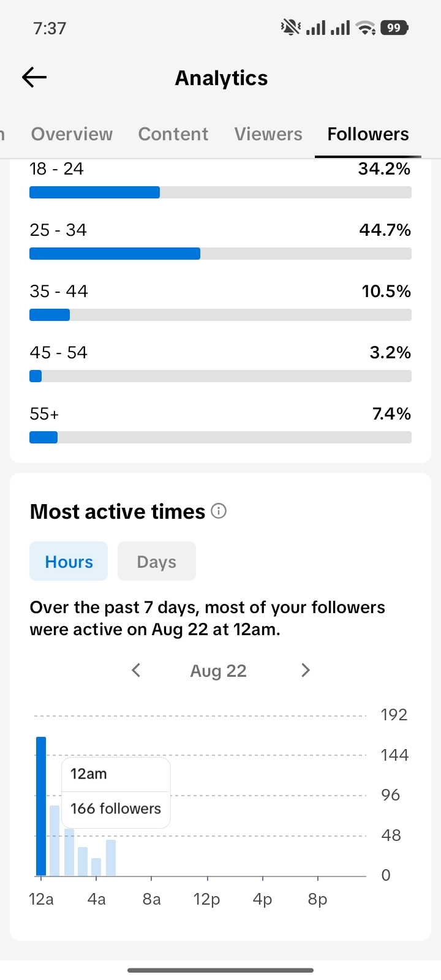441x980 pixels.
Task: Switch to the Overview tab
Action: (72, 134)
